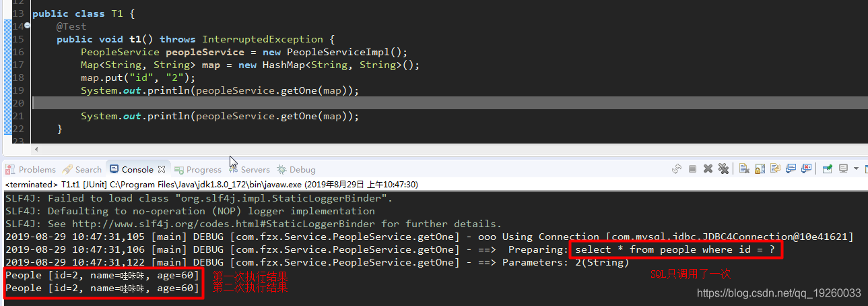Click 'select * from people where id = ?' text
Image resolution: width=868 pixels, height=306 pixels.
pyautogui.click(x=675, y=249)
